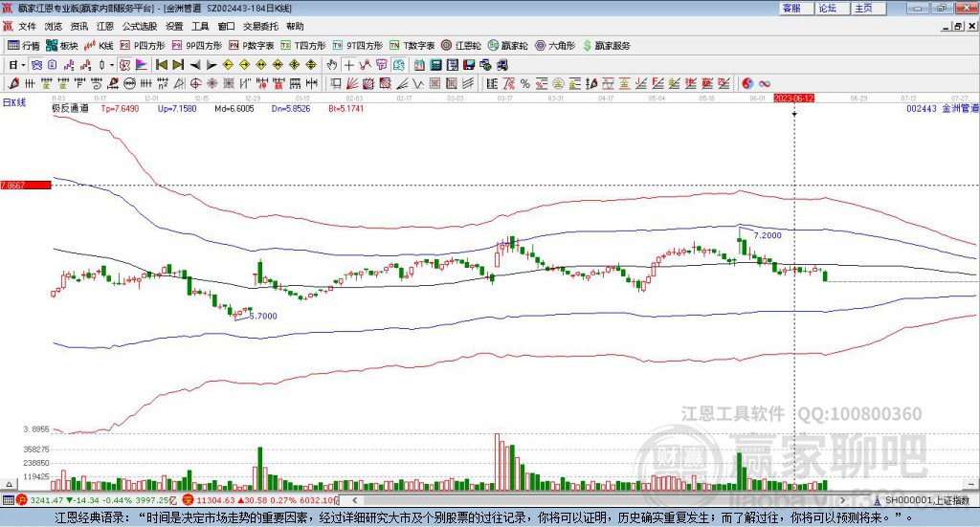Click the red target circle tool

coord(195,83)
